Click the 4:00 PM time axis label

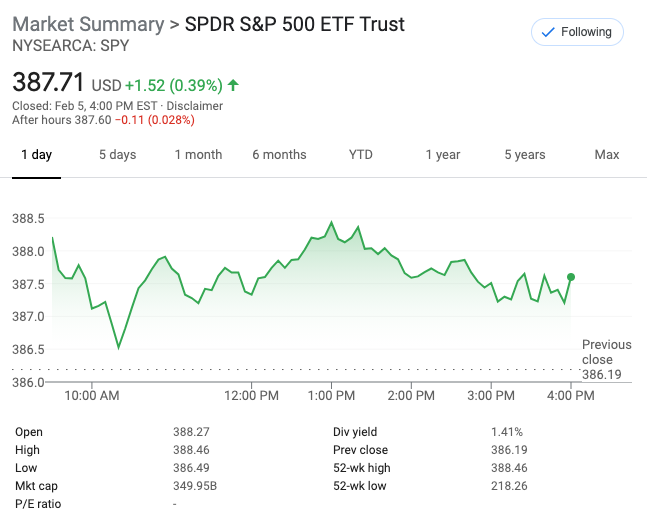coord(571,395)
